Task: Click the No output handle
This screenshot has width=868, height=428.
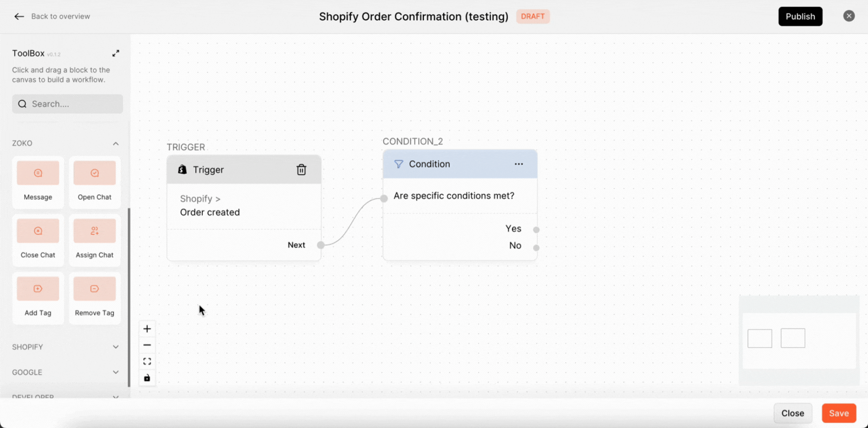Action: coord(536,248)
